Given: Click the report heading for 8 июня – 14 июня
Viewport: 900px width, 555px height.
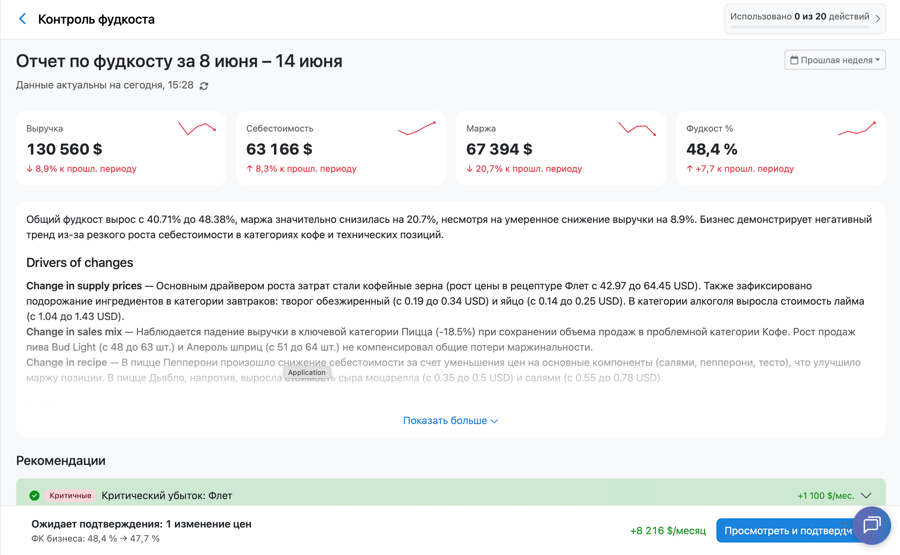Looking at the screenshot, I should tap(179, 61).
